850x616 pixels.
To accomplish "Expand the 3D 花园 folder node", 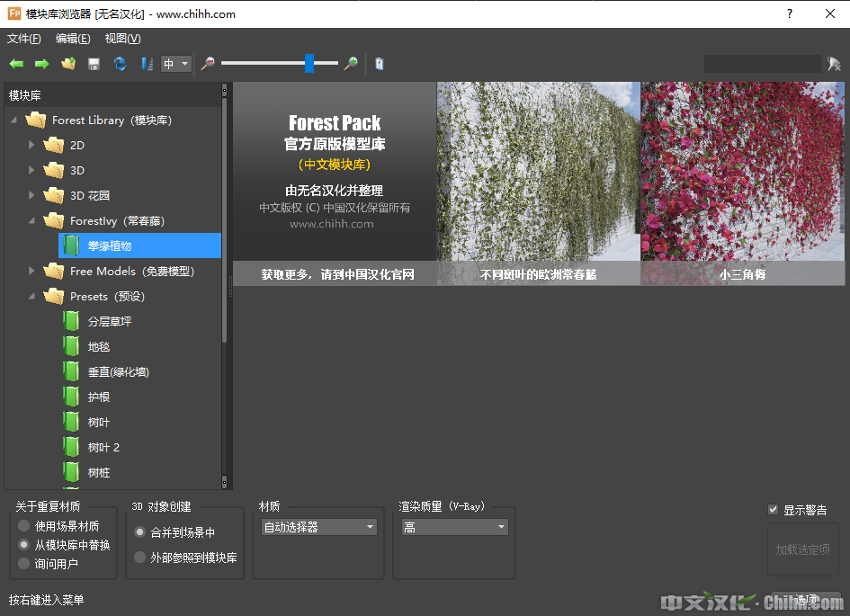I will (32, 195).
